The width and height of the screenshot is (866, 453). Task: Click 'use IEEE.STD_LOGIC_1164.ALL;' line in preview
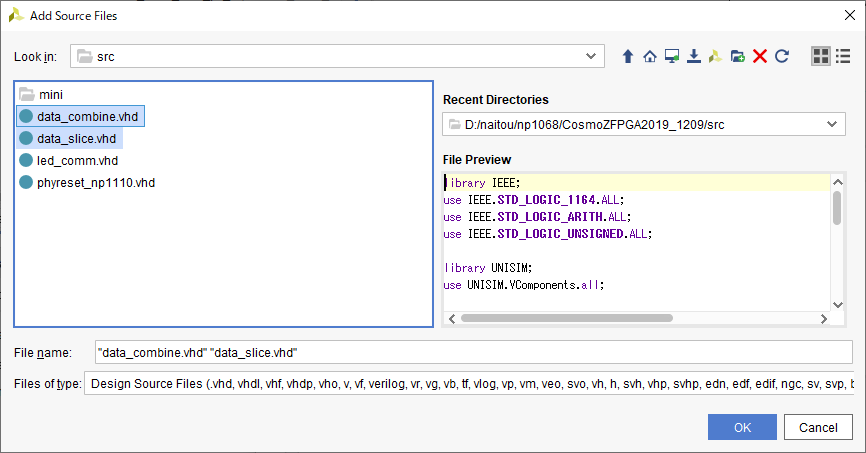pyautogui.click(x=534, y=200)
